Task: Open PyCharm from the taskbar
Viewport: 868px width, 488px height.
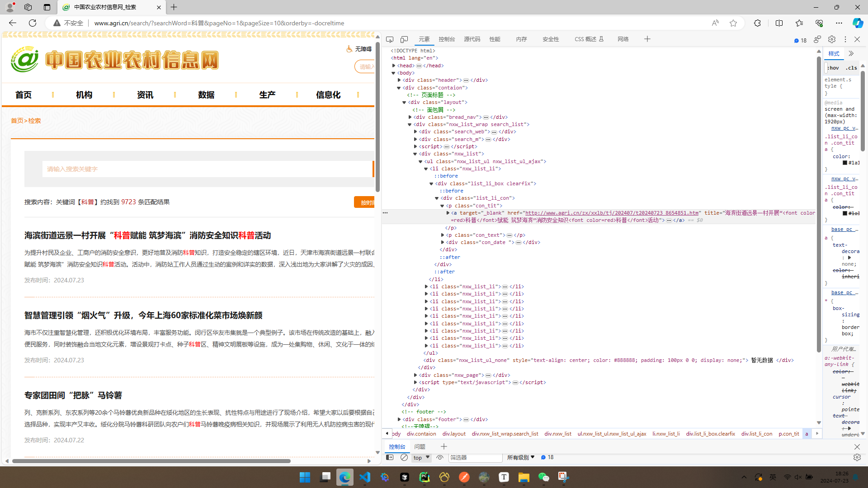Action: tap(425, 477)
